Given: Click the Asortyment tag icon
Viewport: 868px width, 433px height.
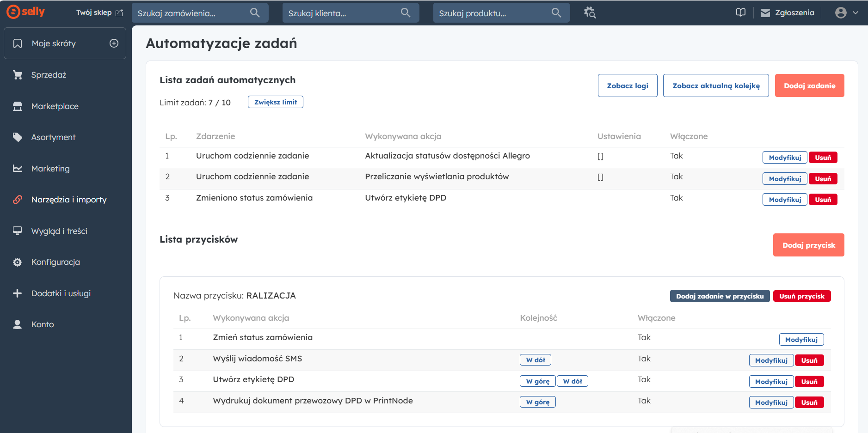Looking at the screenshot, I should click(x=18, y=137).
